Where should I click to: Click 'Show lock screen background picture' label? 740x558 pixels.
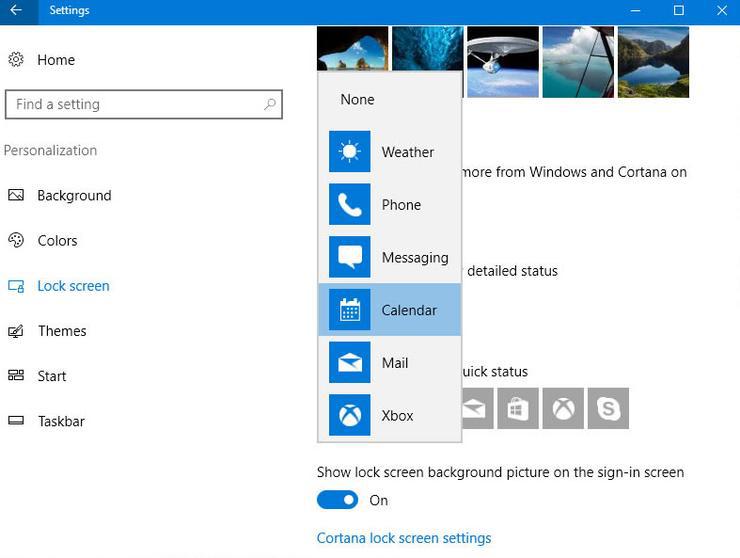point(500,472)
